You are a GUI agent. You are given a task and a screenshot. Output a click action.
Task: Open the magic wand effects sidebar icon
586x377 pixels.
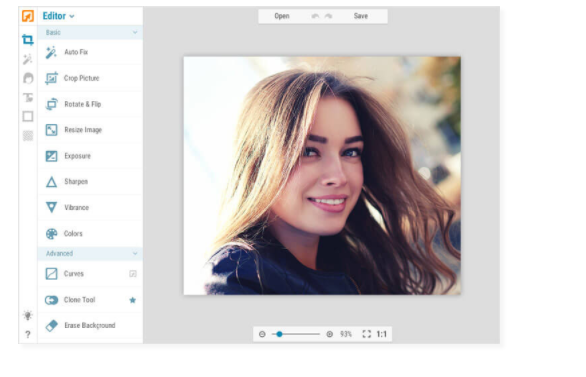click(28, 59)
